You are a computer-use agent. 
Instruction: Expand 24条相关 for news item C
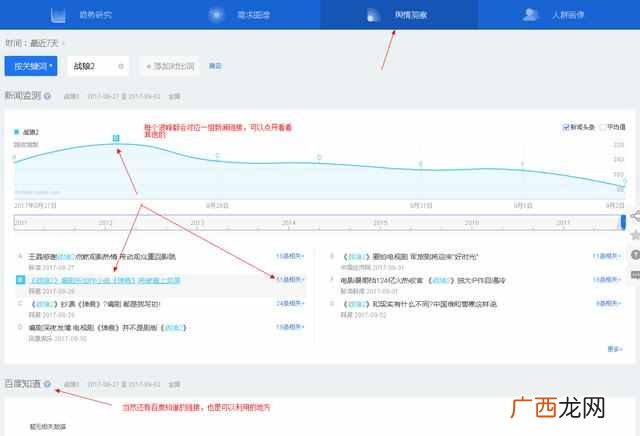click(290, 303)
